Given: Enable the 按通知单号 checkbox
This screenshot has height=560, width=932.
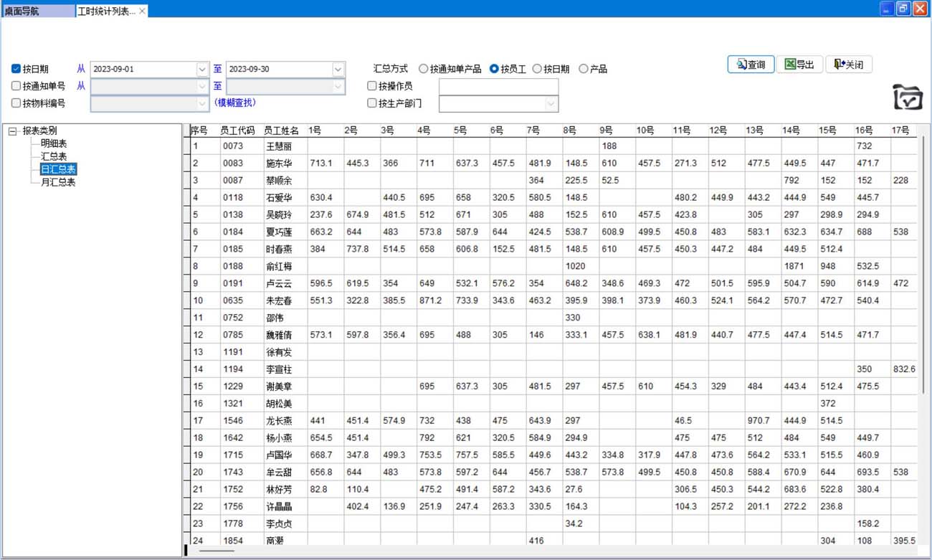Looking at the screenshot, I should 16,86.
